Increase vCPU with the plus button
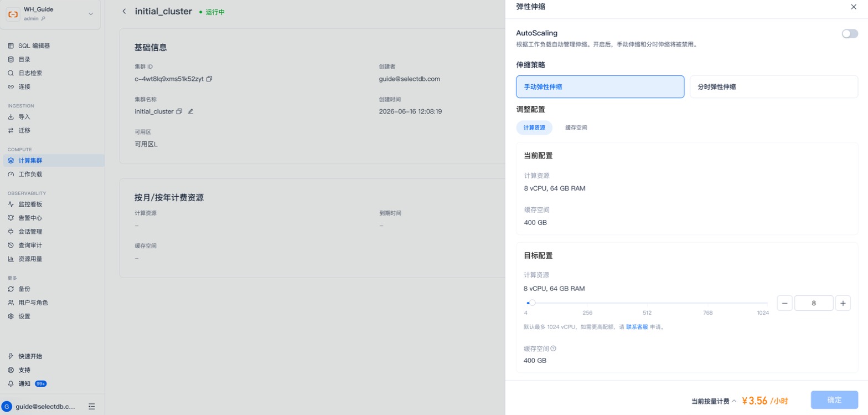 click(843, 303)
